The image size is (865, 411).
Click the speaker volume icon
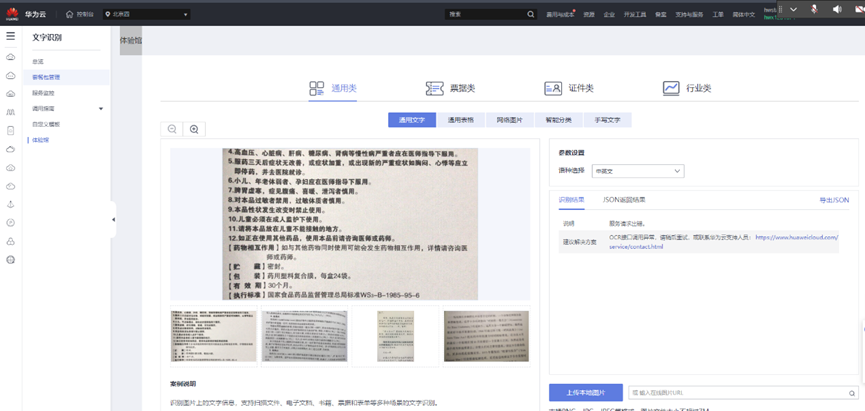tap(837, 9)
